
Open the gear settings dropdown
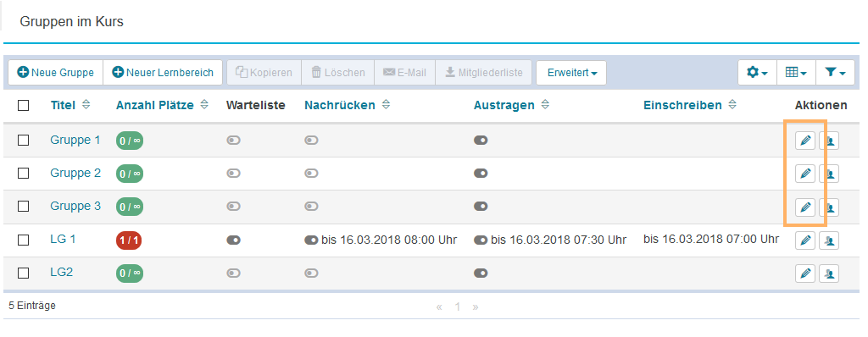[x=757, y=73]
